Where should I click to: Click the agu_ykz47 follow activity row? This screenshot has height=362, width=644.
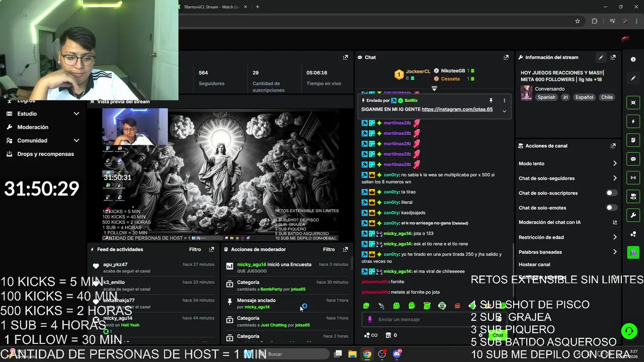155,267
